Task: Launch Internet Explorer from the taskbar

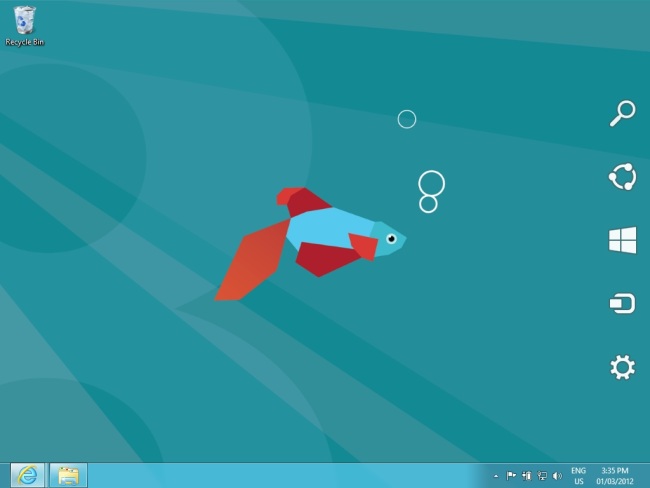Action: [x=27, y=475]
